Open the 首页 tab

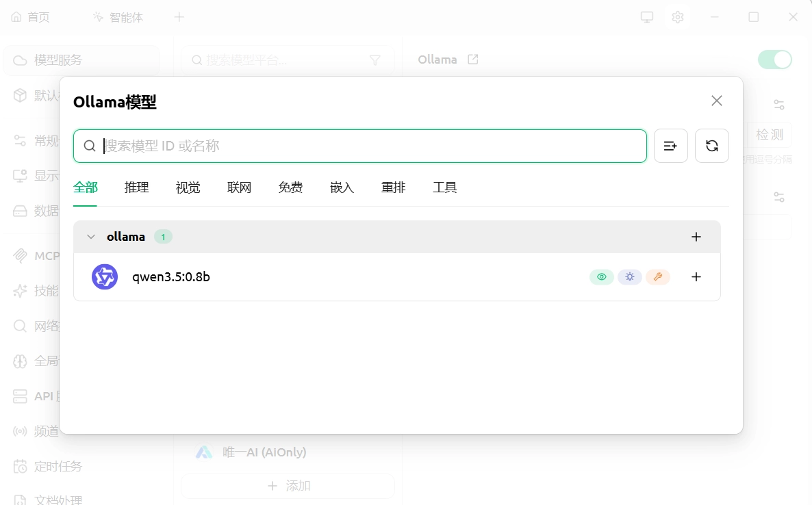tap(31, 17)
